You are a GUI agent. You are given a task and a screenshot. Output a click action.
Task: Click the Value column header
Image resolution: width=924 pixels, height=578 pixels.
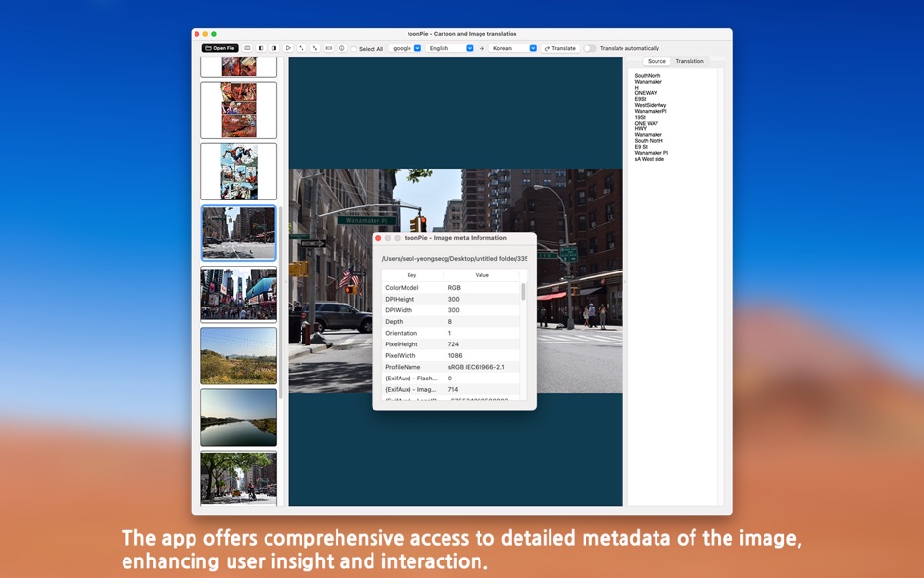click(x=482, y=275)
